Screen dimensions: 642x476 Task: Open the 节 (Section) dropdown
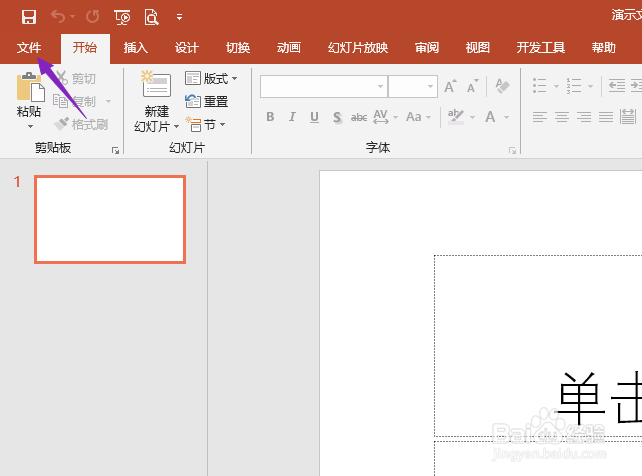[x=205, y=124]
